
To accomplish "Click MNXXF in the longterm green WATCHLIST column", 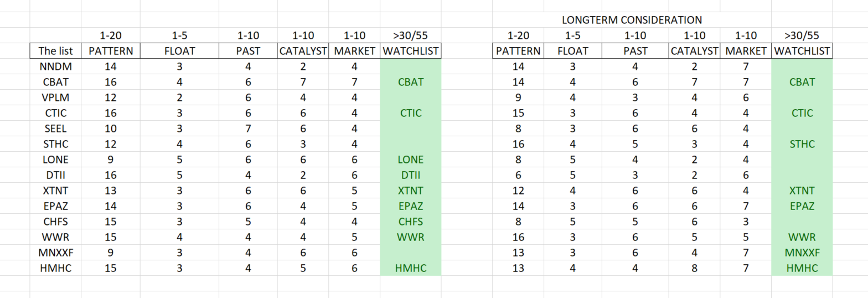I will pos(802,253).
